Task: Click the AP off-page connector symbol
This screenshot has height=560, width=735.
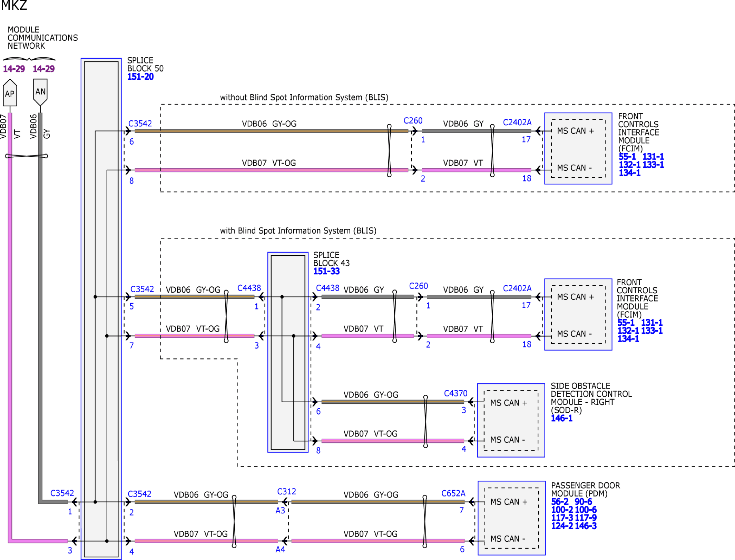Action: [x=10, y=93]
